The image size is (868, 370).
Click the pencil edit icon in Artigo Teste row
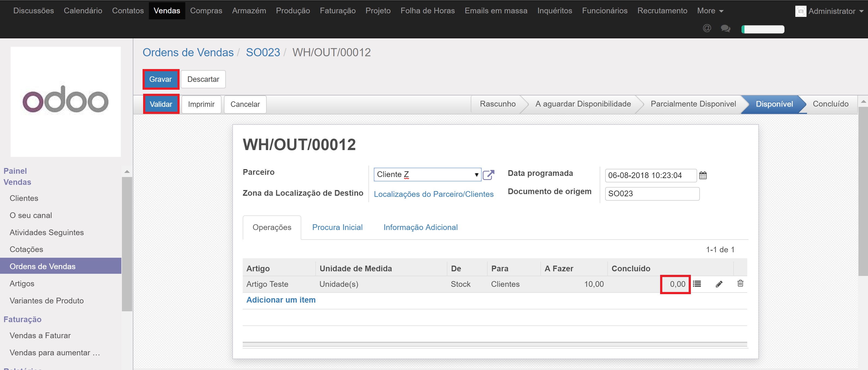(719, 284)
